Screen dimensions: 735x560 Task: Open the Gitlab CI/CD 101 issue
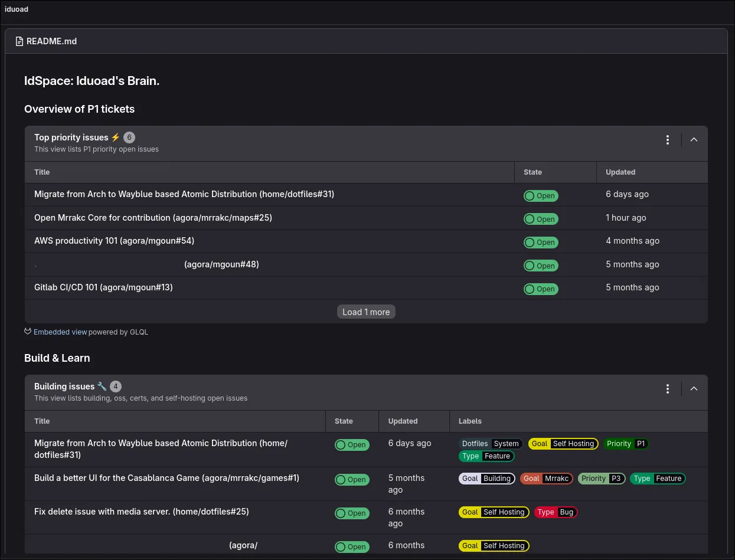103,287
